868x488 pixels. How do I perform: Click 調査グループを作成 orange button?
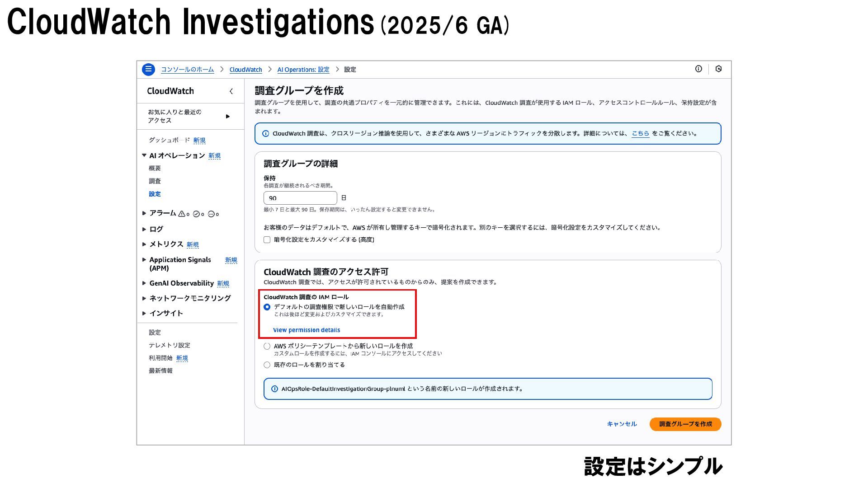[x=685, y=424]
